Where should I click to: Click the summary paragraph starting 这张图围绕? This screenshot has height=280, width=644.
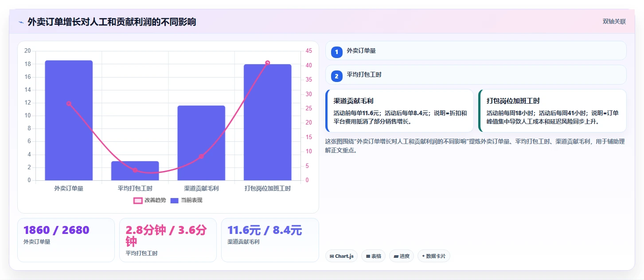pos(475,146)
